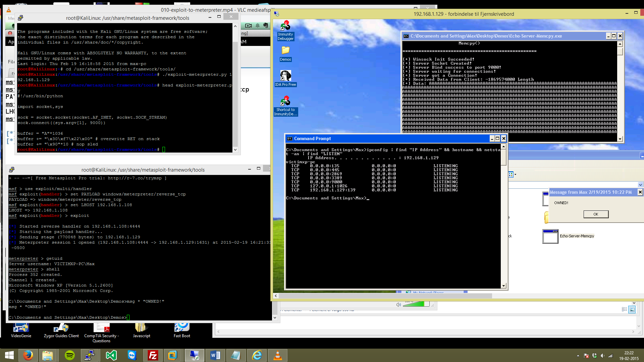The width and height of the screenshot is (644, 362).
Task: Launch IDA Pro Free shortcut
Action: tap(285, 76)
